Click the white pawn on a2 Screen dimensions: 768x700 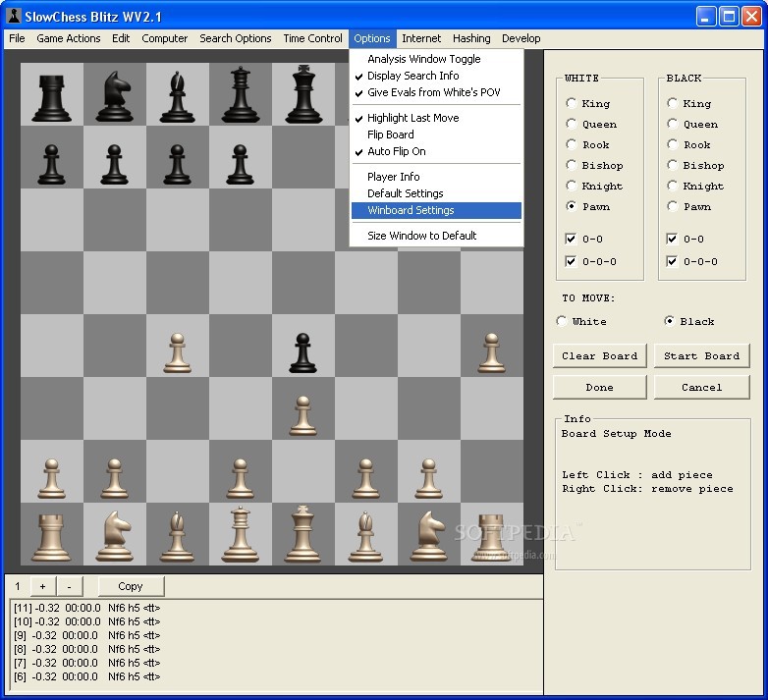(x=51, y=478)
